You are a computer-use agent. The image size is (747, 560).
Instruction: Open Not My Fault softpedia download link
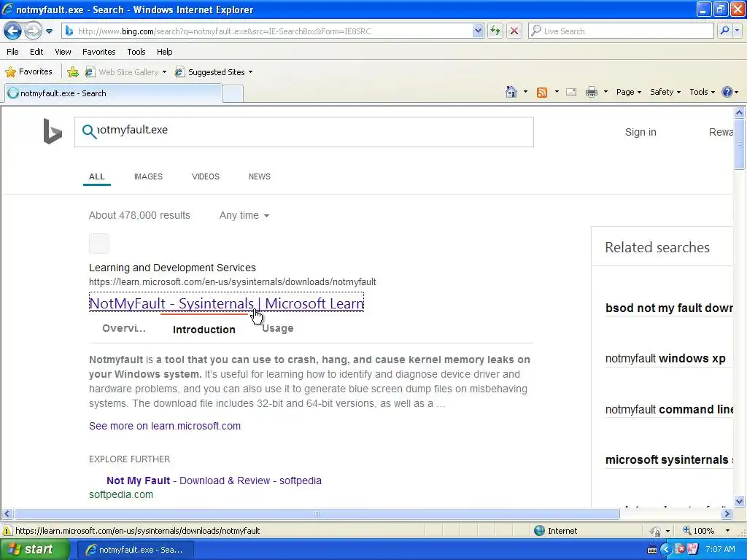pyautogui.click(x=214, y=481)
